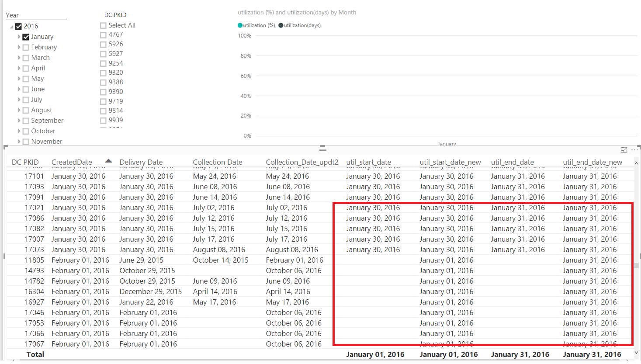Tick DC PKID 9388 checkbox

point(103,82)
